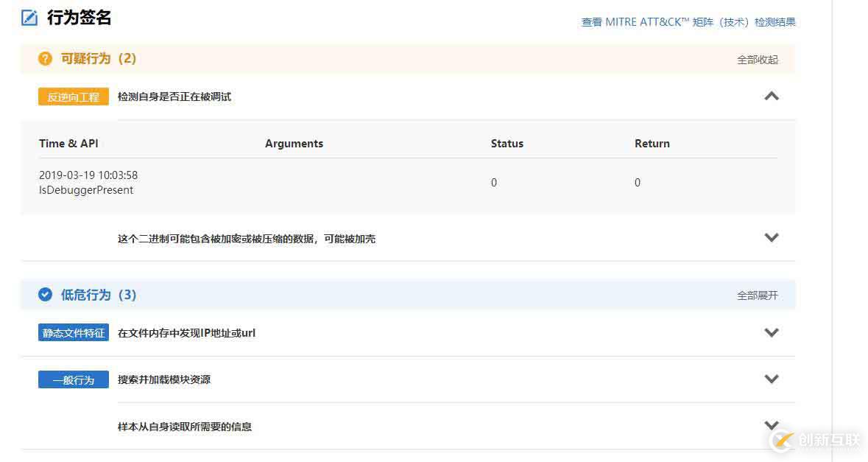Expand the 搜索并加载模块资源 row chevron
Screen dimensions: 868x462
tap(771, 379)
